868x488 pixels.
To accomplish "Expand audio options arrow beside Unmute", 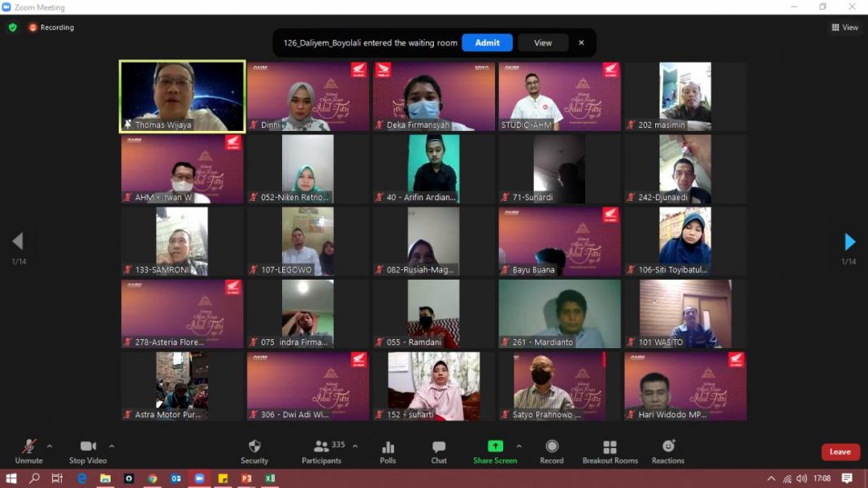I will pyautogui.click(x=50, y=446).
